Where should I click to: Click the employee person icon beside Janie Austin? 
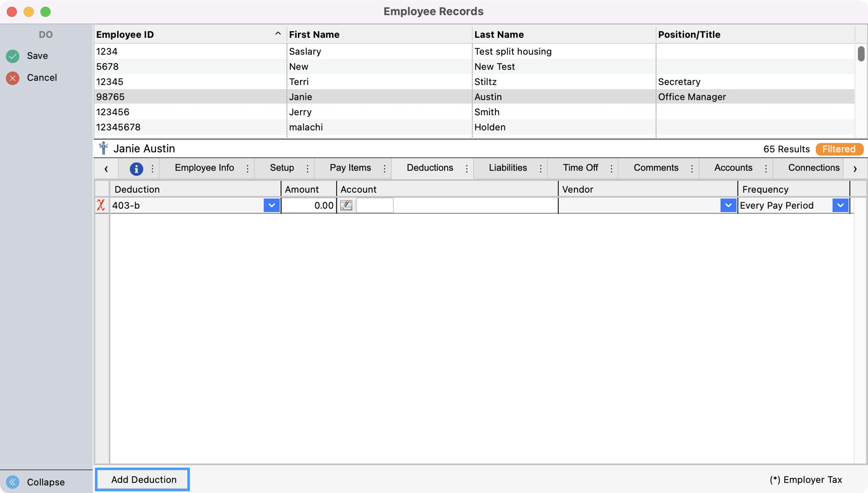click(x=103, y=149)
